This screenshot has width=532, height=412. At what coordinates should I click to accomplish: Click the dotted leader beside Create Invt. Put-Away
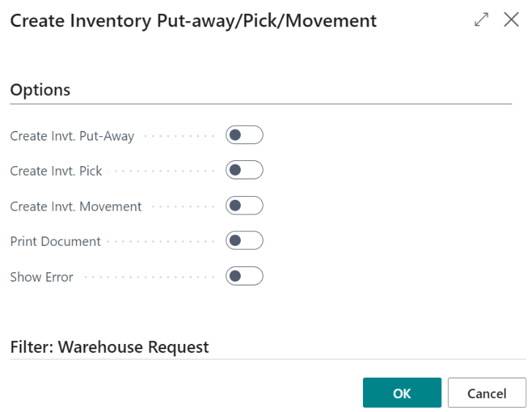(179, 136)
